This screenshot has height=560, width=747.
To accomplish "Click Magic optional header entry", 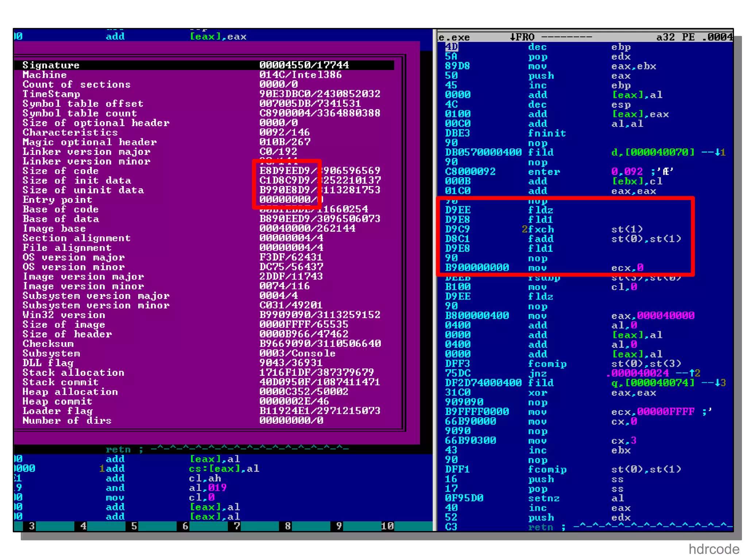I will pos(204,142).
